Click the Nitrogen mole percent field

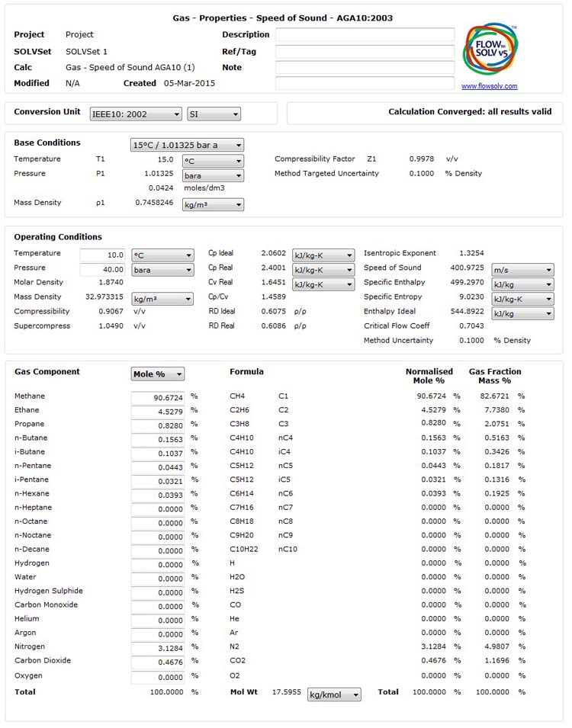click(x=158, y=648)
